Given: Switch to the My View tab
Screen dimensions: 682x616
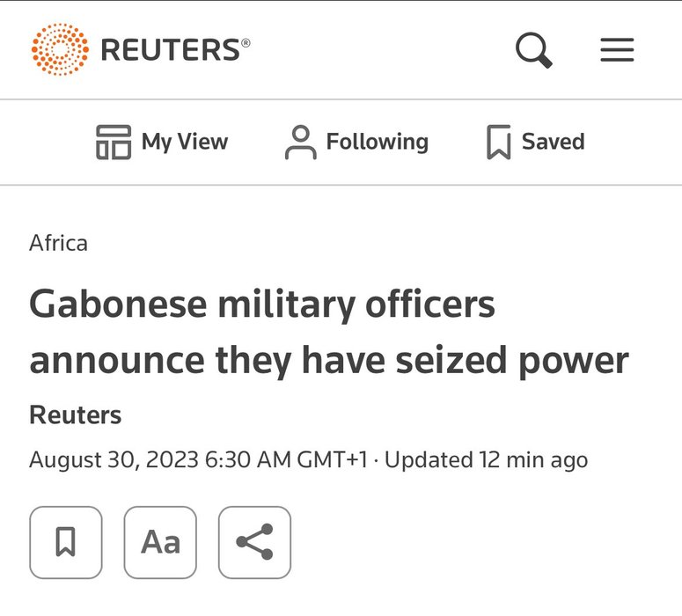Looking at the screenshot, I should [x=184, y=142].
